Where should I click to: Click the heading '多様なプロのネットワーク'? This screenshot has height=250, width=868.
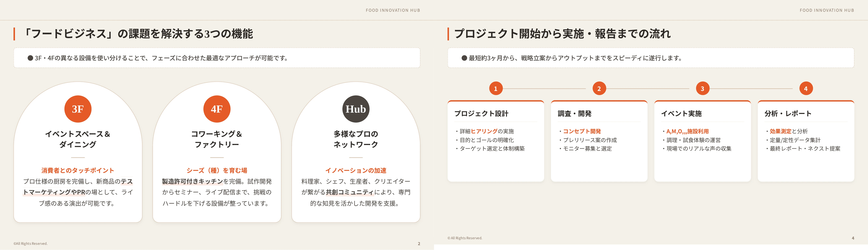click(356, 139)
